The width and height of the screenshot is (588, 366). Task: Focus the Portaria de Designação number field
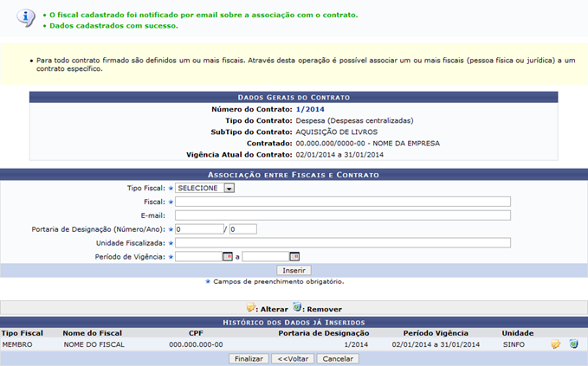click(199, 229)
